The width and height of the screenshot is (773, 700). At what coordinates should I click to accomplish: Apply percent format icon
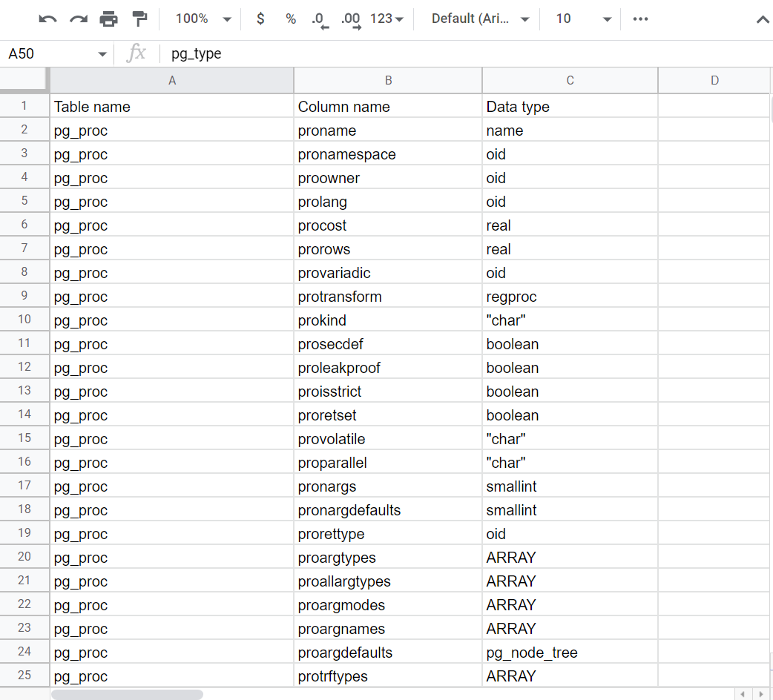pyautogui.click(x=291, y=19)
